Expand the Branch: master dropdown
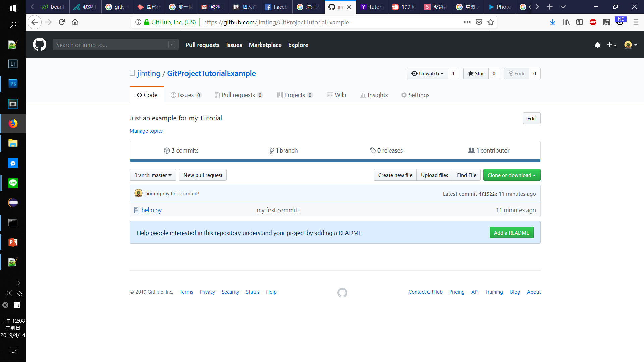Viewport: 644px width, 362px height. (x=153, y=175)
